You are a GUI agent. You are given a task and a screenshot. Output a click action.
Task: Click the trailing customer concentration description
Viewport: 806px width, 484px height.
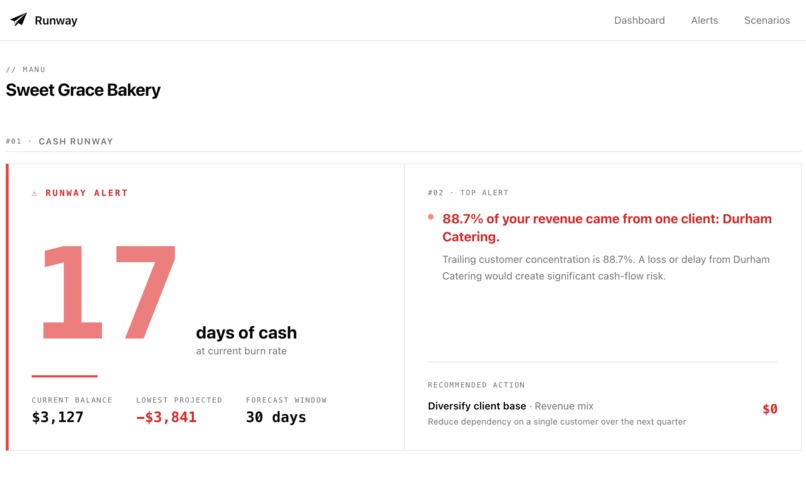606,268
